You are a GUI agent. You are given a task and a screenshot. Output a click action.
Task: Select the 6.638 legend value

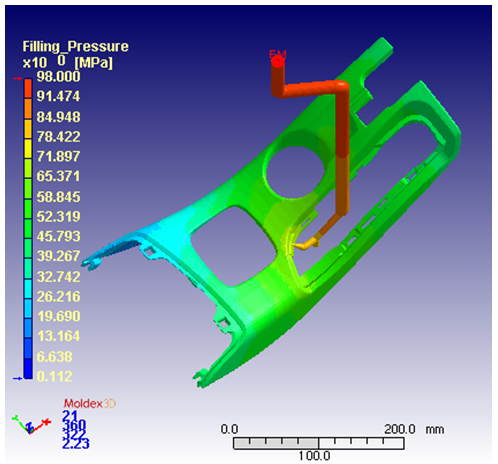[x=54, y=357]
